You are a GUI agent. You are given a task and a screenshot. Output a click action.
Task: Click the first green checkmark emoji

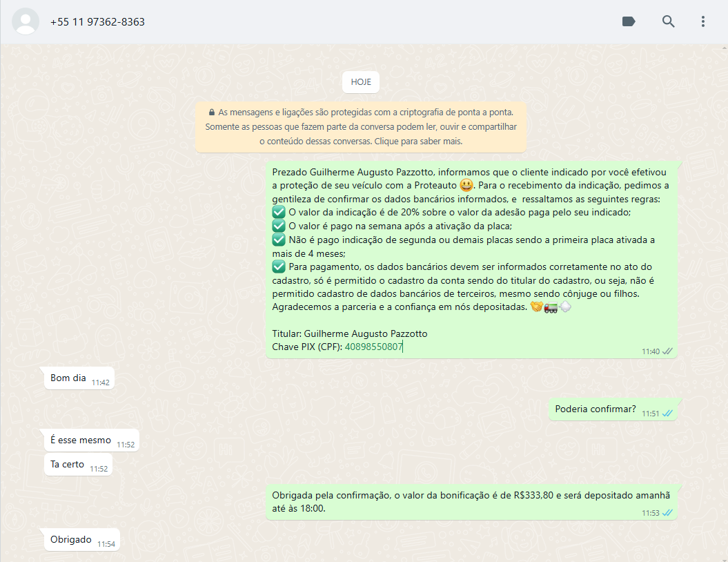(x=279, y=213)
